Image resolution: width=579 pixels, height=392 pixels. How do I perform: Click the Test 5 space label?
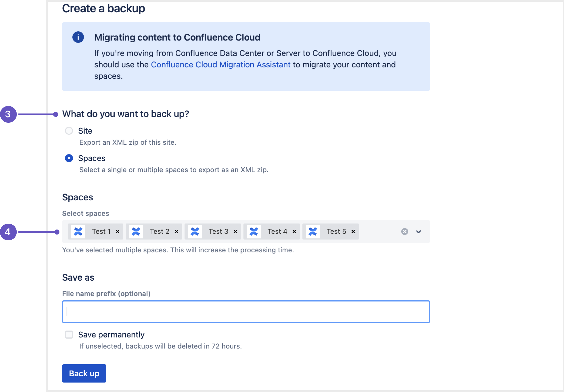click(336, 232)
